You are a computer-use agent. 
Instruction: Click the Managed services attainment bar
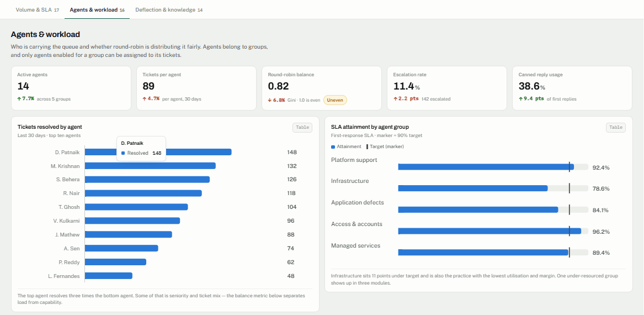483,253
